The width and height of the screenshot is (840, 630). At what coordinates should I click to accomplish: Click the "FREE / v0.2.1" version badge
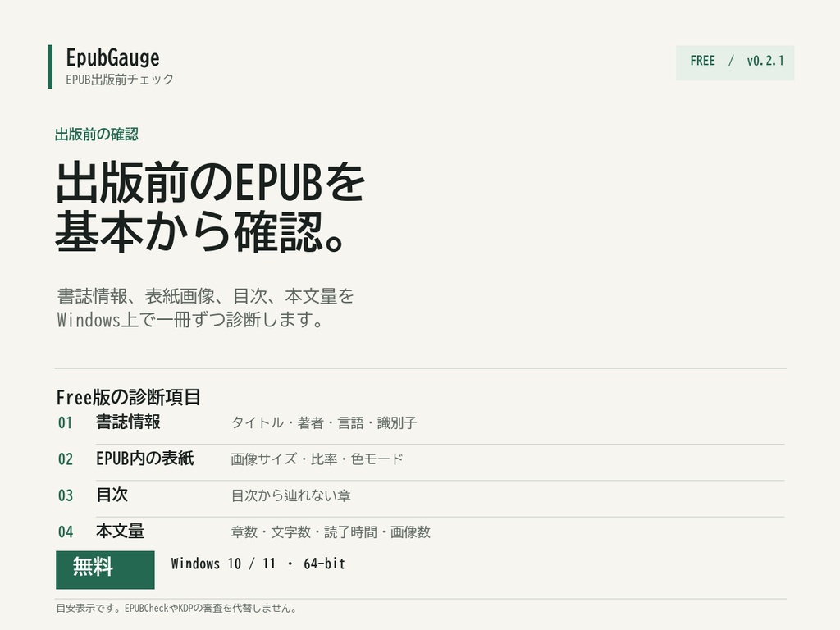pyautogui.click(x=735, y=62)
